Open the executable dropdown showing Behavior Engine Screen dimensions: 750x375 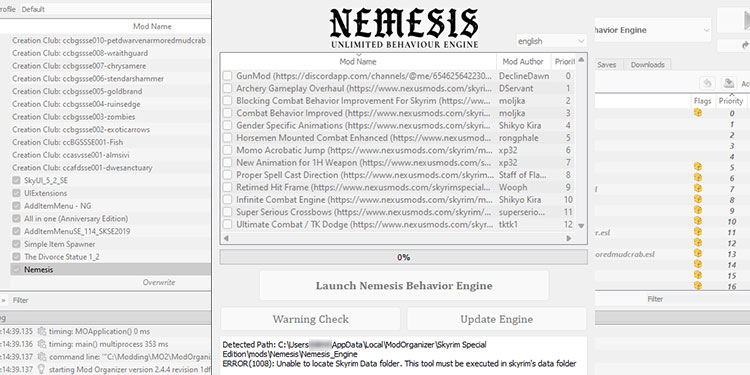pyautogui.click(x=652, y=30)
